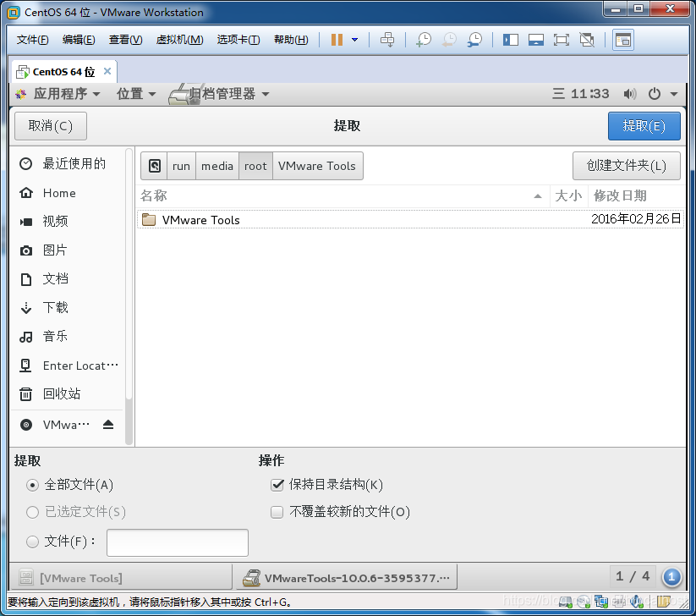The width and height of the screenshot is (696, 616).
Task: Select the 文件(F) radio button
Action: pos(32,542)
